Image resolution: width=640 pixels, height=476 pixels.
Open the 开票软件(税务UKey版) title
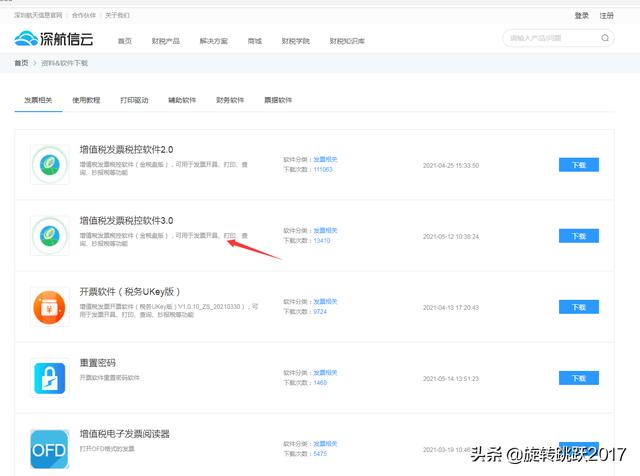(130, 291)
